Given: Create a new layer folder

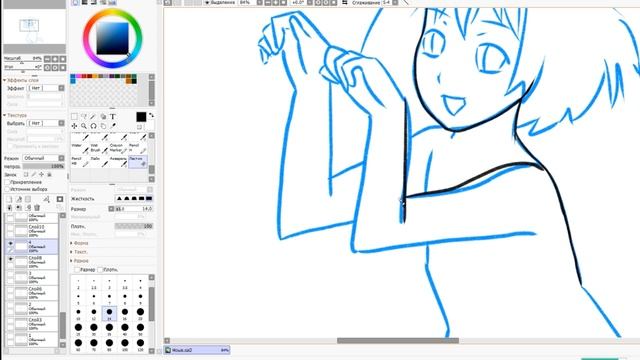Looking at the screenshot, I should click(28, 199).
